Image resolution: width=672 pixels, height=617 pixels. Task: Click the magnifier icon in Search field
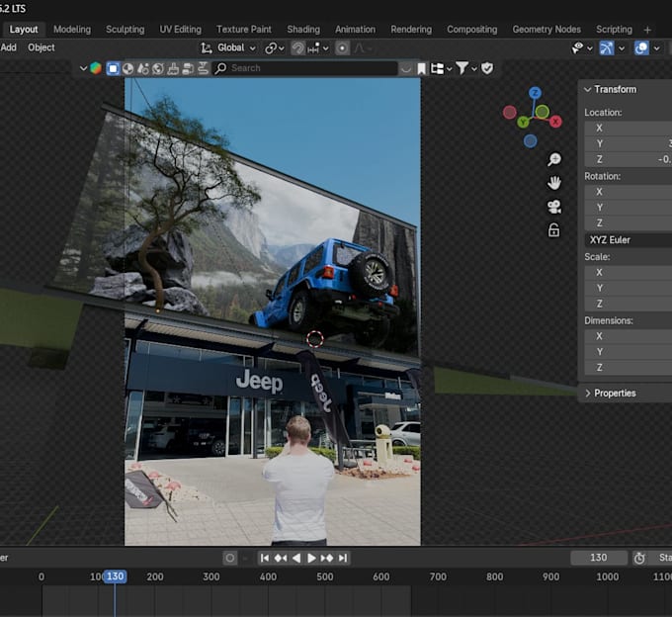(220, 68)
